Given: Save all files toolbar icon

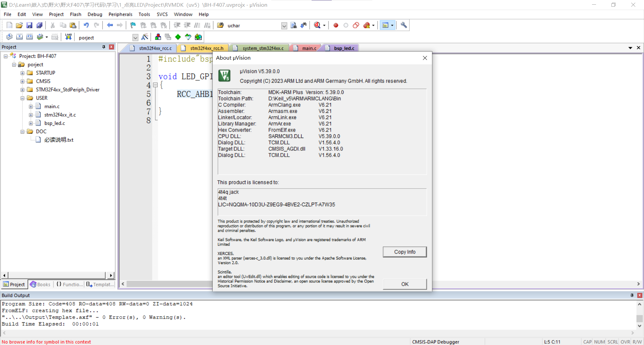Looking at the screenshot, I should tap(40, 25).
